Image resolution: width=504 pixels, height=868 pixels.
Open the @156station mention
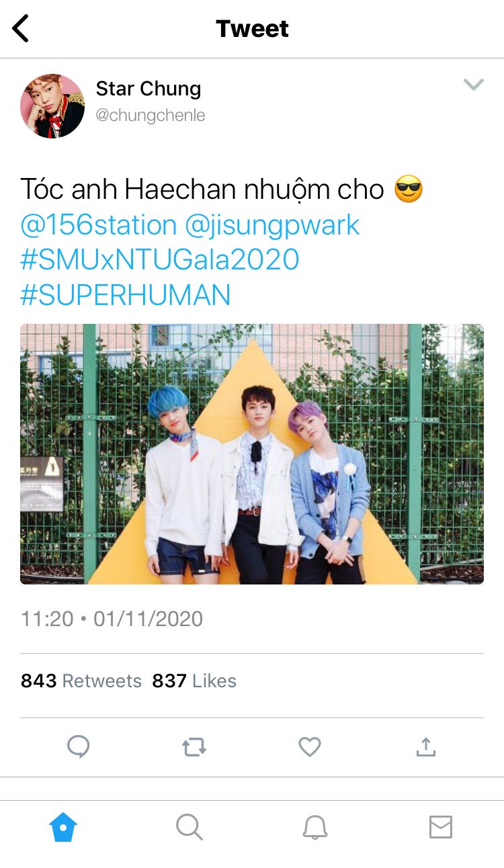point(99,225)
